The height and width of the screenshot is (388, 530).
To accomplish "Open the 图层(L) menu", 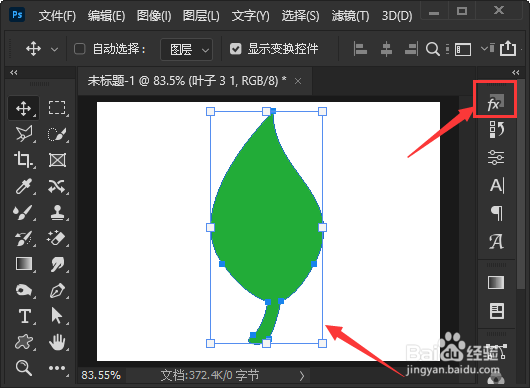I will (x=201, y=16).
